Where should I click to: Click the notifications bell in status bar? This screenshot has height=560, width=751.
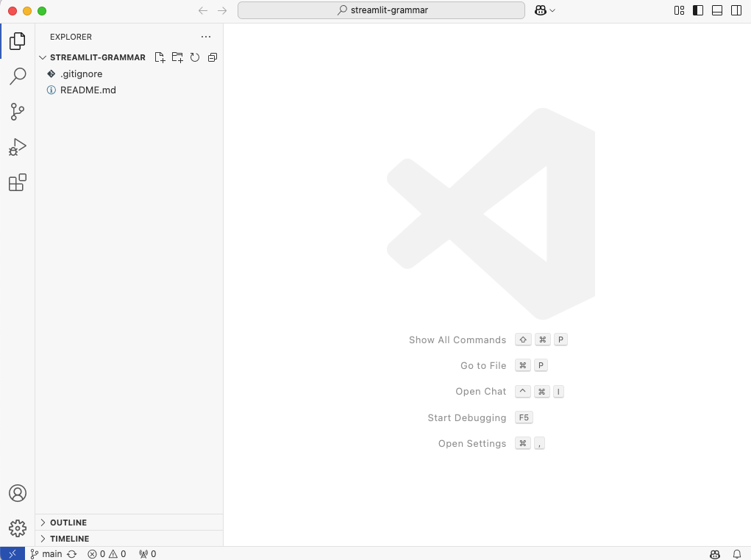coord(737,553)
